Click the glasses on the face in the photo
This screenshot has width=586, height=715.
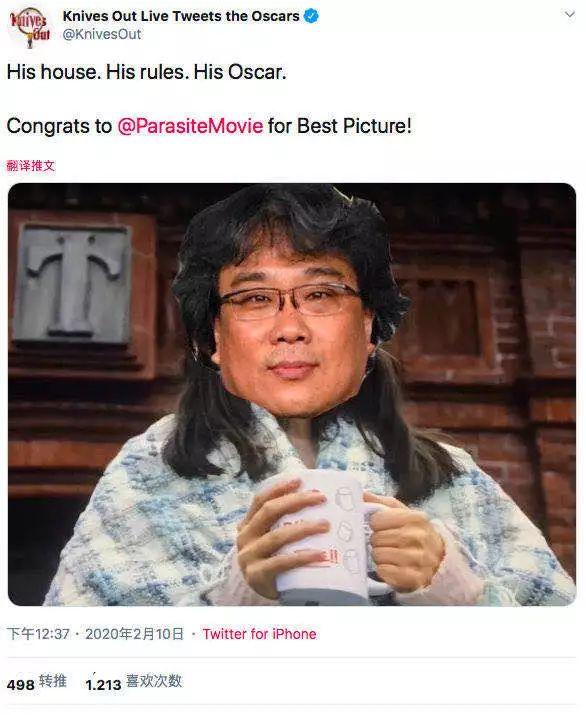coord(289,299)
